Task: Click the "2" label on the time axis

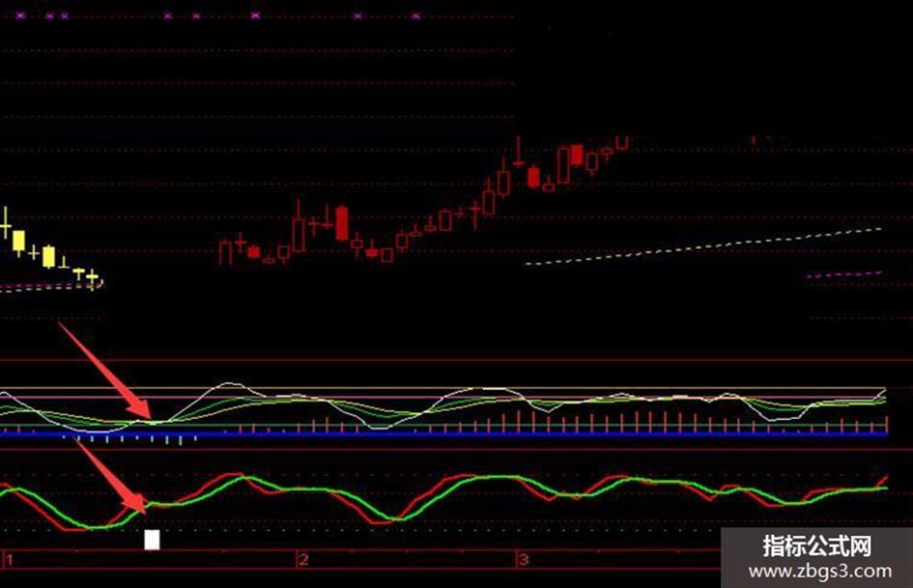Action: coord(303,560)
